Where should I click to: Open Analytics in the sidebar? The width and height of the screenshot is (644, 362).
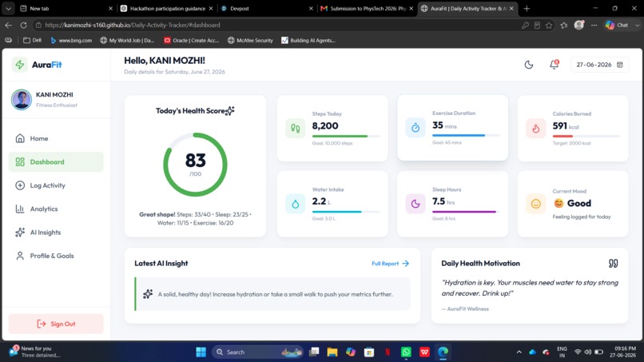pyautogui.click(x=56, y=209)
